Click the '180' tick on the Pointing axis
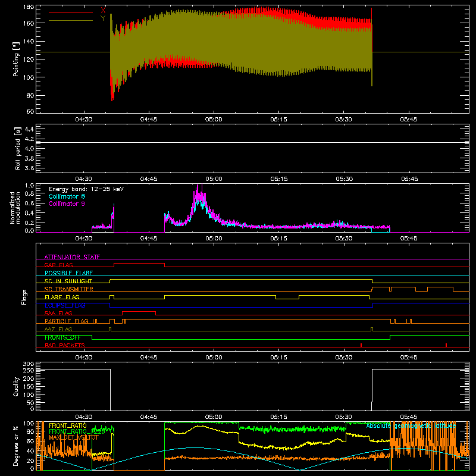The image size is (476, 476). pyautogui.click(x=29, y=7)
